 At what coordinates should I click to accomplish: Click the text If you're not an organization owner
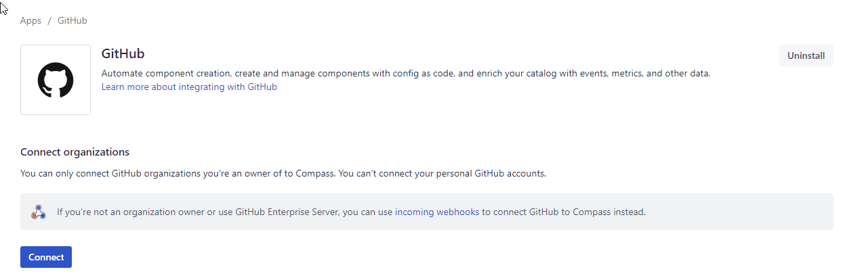(131, 212)
